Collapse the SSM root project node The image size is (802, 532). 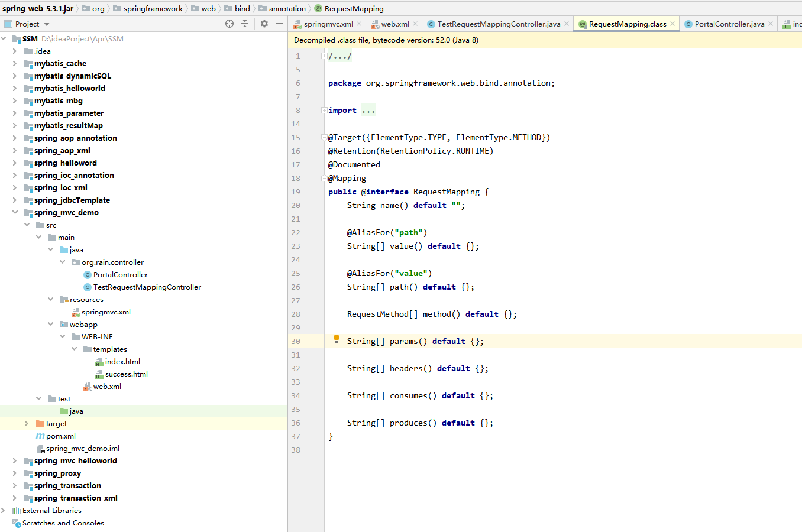tap(4, 38)
